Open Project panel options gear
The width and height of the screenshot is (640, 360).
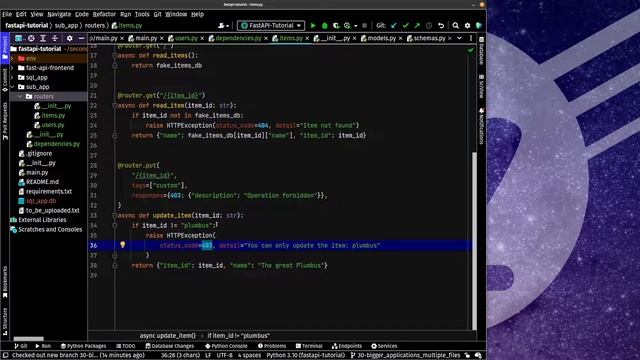point(70,38)
